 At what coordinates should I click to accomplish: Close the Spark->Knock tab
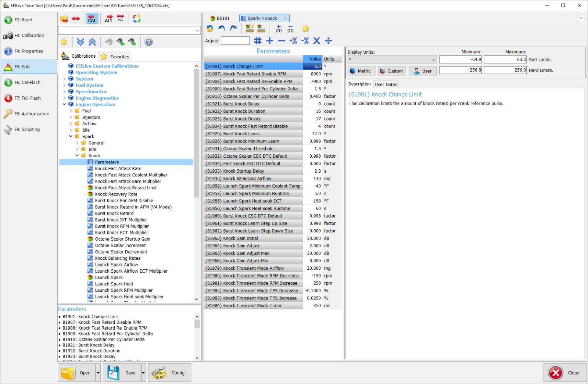coord(285,18)
